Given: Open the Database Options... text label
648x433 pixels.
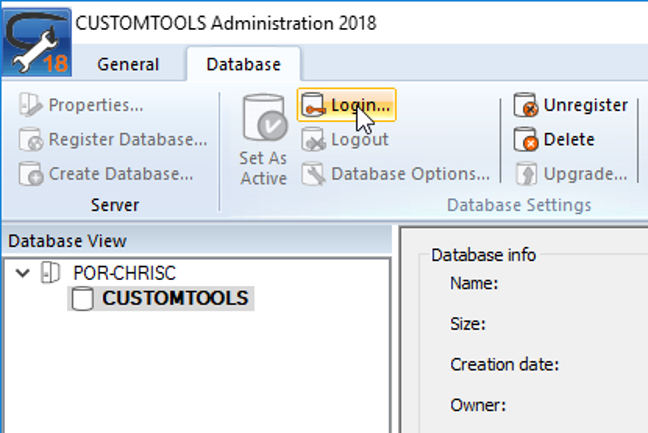Looking at the screenshot, I should [x=410, y=174].
